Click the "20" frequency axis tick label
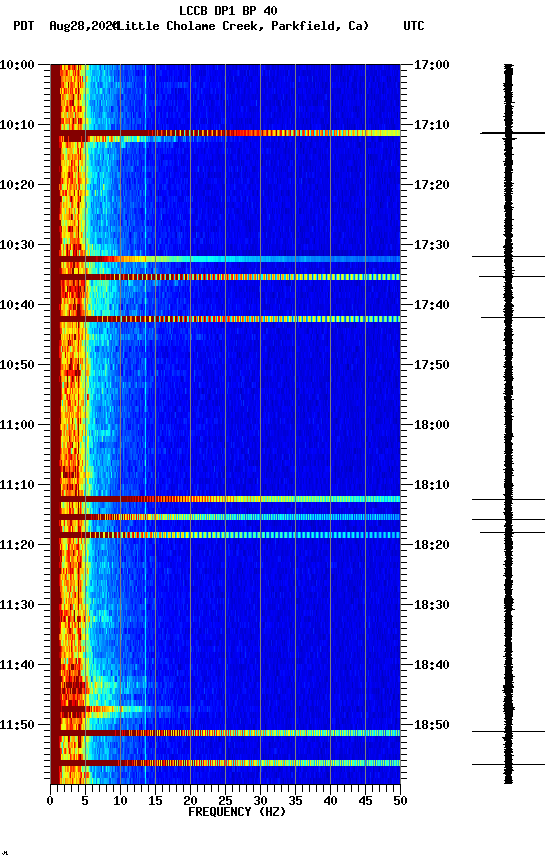The image size is (552, 864). (190, 801)
